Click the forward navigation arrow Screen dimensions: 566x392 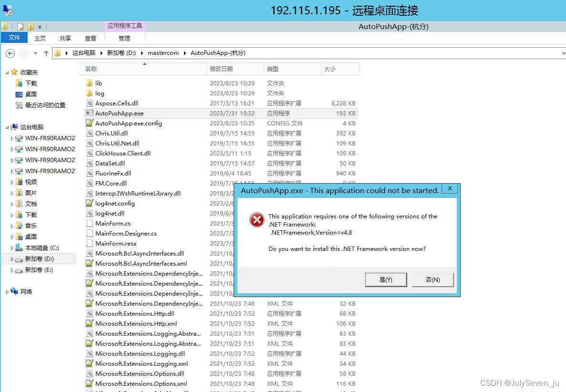coord(24,53)
